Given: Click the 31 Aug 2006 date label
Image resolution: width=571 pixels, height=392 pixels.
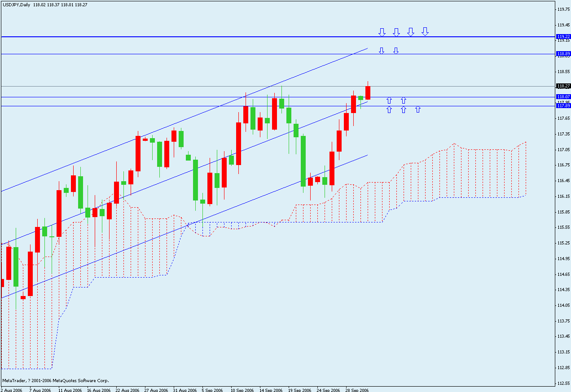Looking at the screenshot, I should [184, 390].
